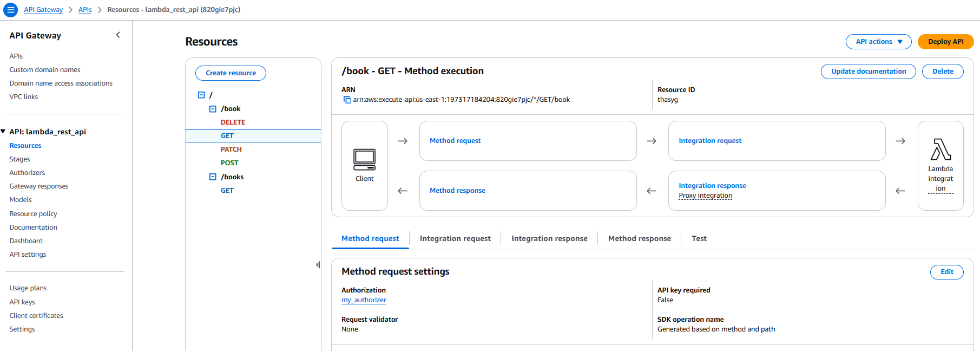Switch to the Integration request tab
Viewport: 980px width, 351px height.
tap(455, 238)
